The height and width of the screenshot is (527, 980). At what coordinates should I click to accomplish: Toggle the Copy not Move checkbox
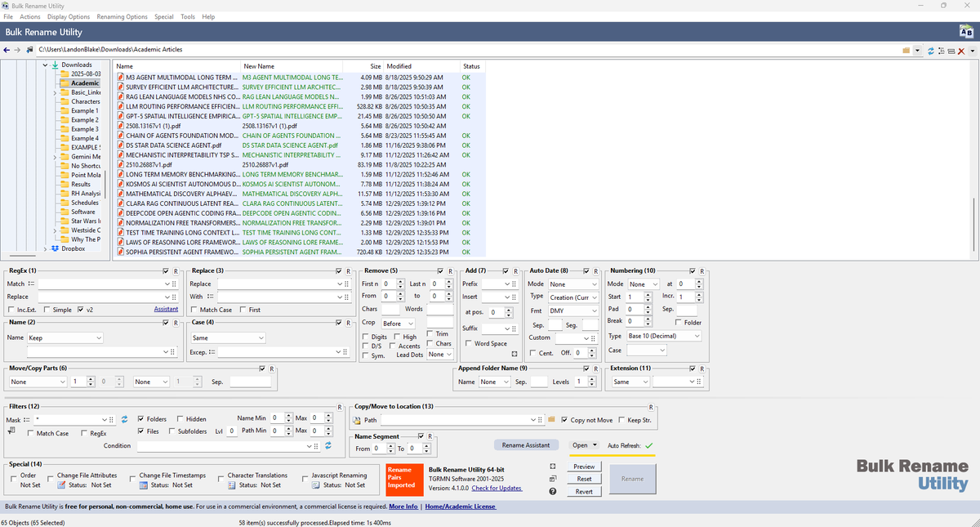564,420
